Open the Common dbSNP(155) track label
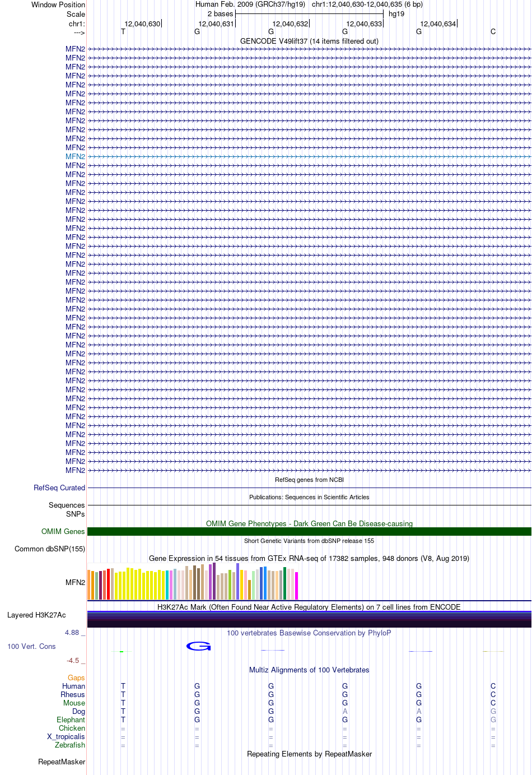This screenshot has height=775, width=532. (50, 549)
